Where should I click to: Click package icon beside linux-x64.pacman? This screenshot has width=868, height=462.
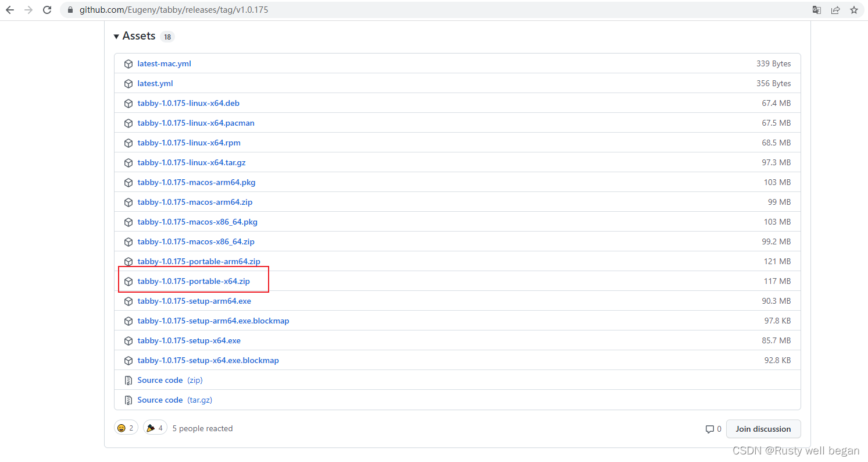click(128, 123)
